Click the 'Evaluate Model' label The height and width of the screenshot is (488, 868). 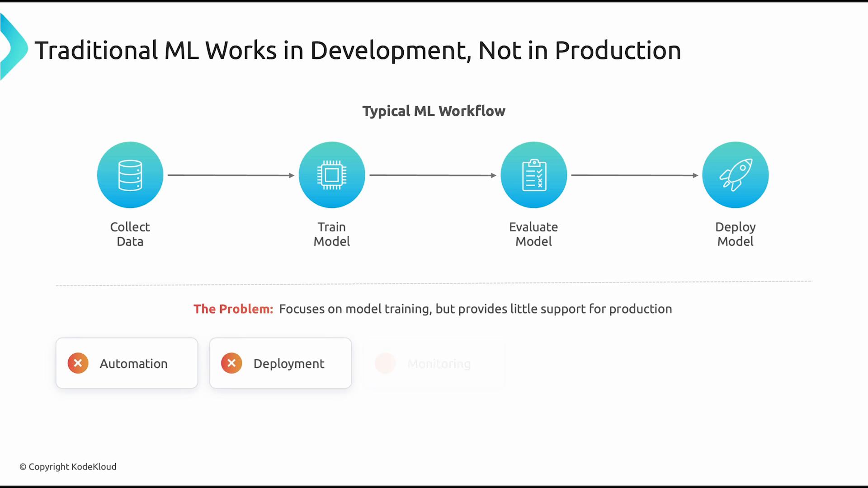534,234
